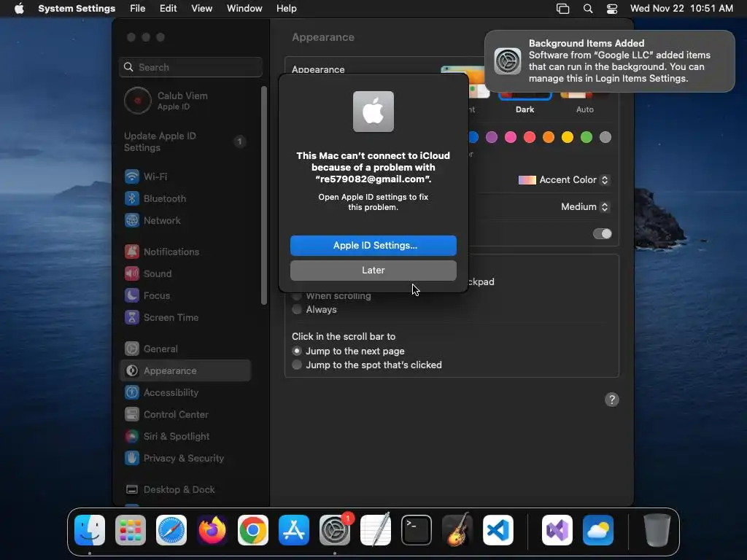Screen dimensions: 747x560
Task: Toggle the switch below Medium dropdown
Action: click(602, 234)
